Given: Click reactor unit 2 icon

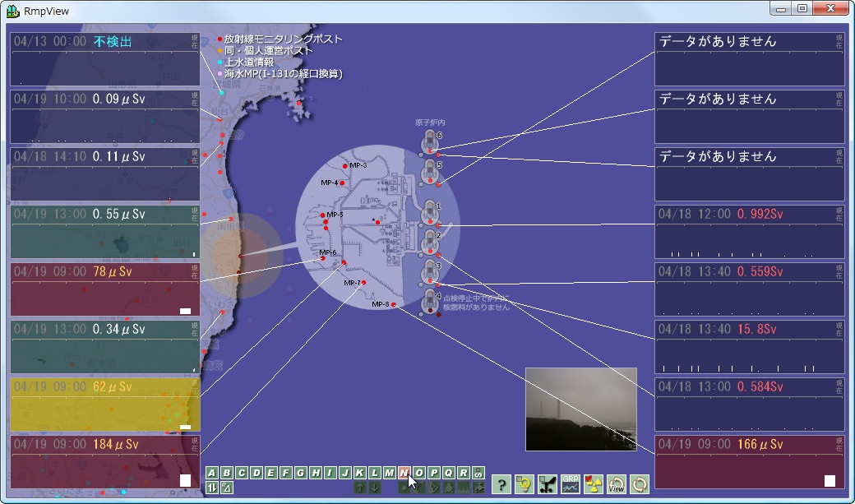Looking at the screenshot, I should pos(430,243).
